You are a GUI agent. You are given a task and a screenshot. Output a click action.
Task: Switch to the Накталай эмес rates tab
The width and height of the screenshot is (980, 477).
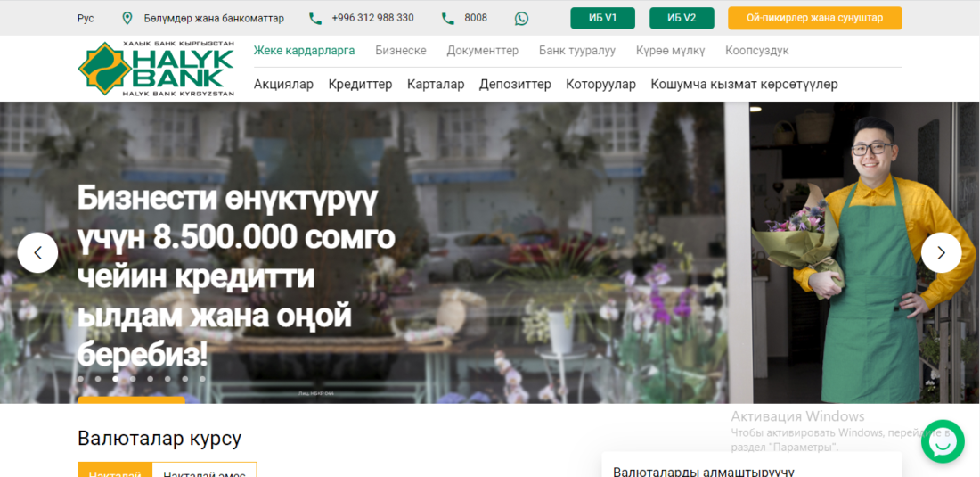point(204,470)
